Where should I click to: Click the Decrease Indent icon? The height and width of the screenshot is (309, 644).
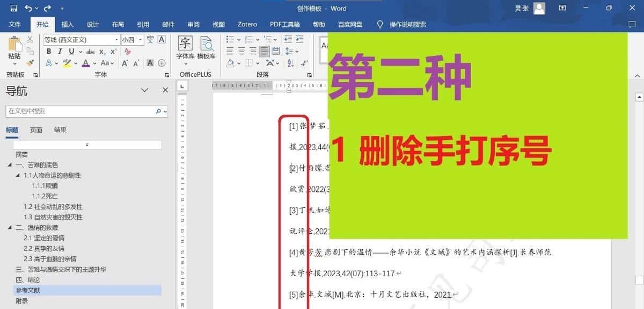(x=288, y=39)
